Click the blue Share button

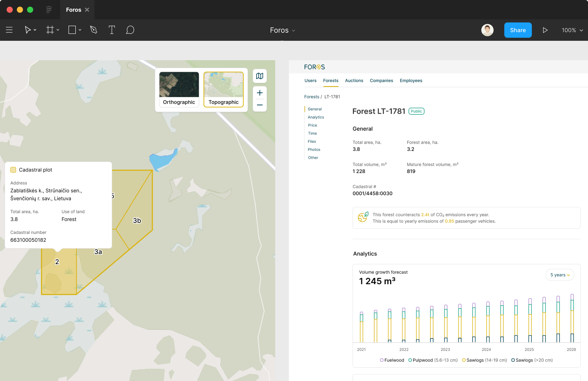click(x=518, y=30)
